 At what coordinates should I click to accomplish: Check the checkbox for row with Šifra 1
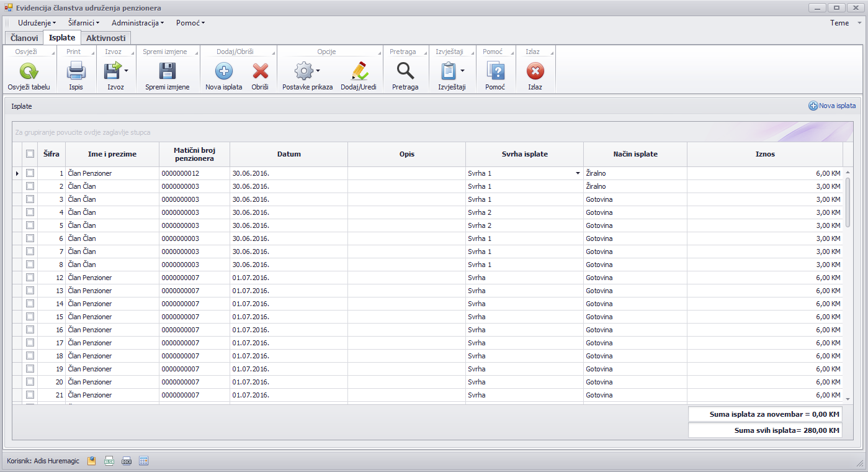pyautogui.click(x=30, y=173)
